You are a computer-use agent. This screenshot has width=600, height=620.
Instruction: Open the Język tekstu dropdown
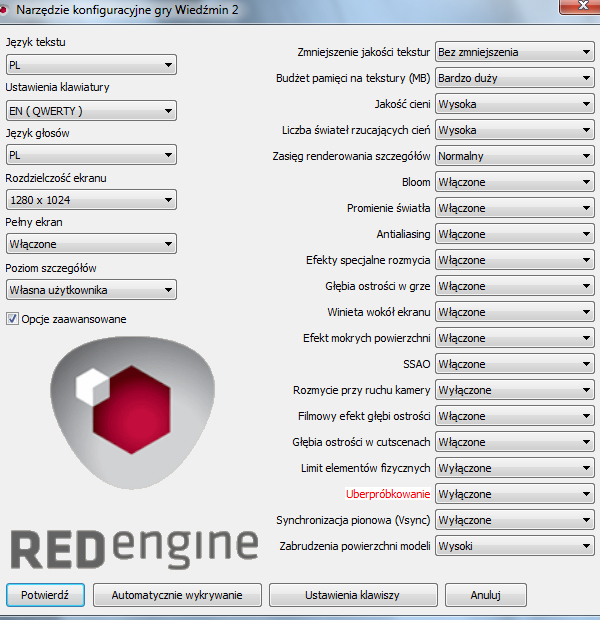pyautogui.click(x=91, y=67)
